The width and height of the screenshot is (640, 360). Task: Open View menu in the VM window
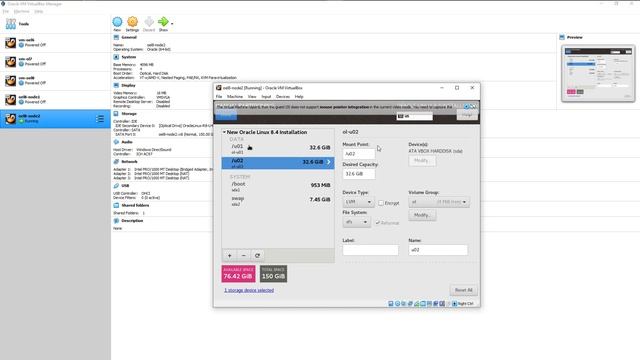pos(252,97)
